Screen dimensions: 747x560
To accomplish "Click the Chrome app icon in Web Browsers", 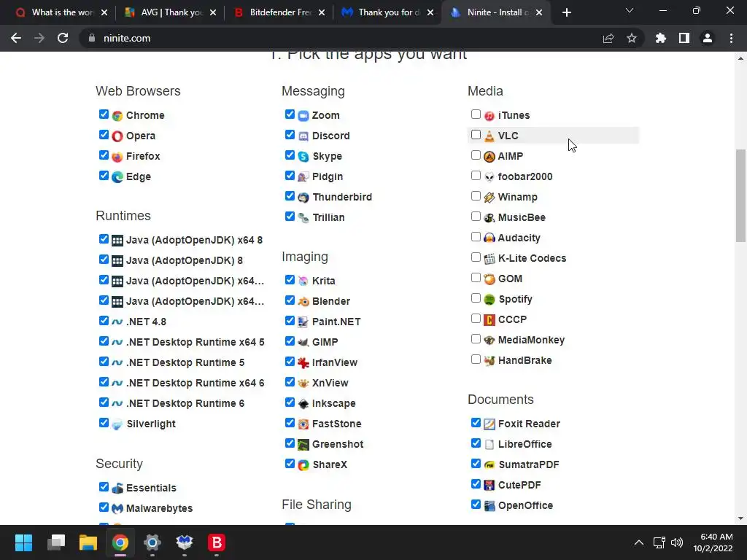I will tap(117, 116).
